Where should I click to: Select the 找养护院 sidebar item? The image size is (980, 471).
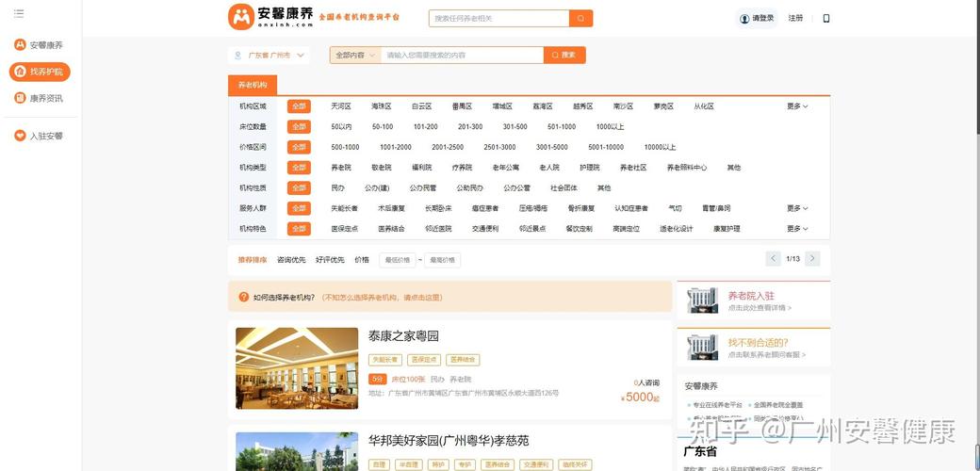40,72
